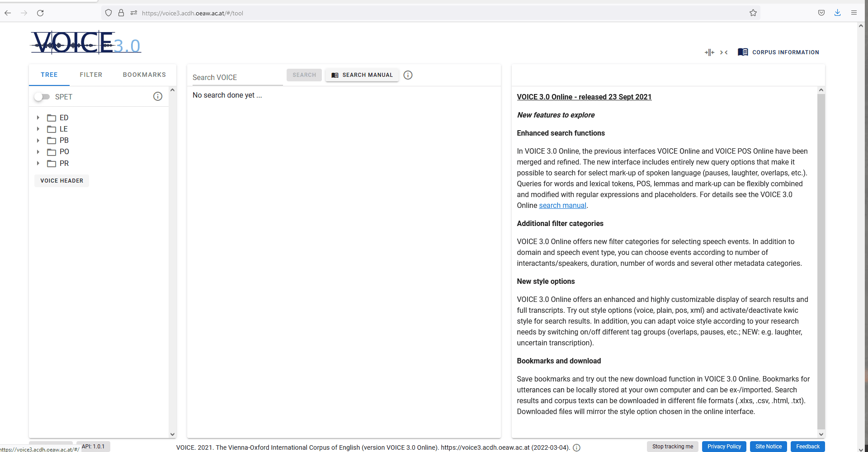Switch to the Filter tab

pyautogui.click(x=91, y=75)
